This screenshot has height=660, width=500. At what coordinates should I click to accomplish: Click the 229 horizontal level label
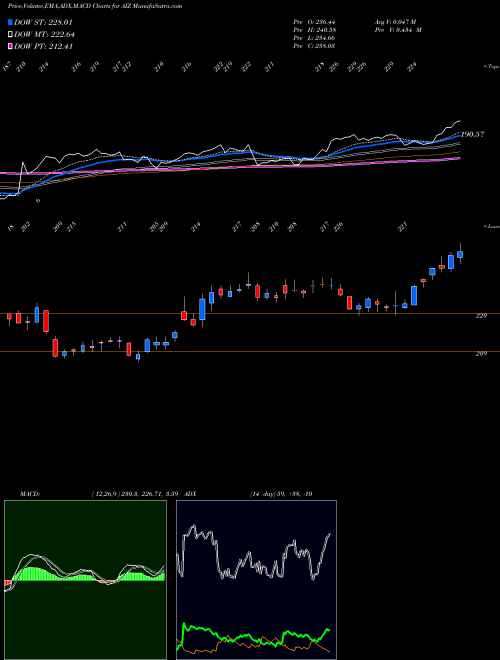click(x=481, y=316)
